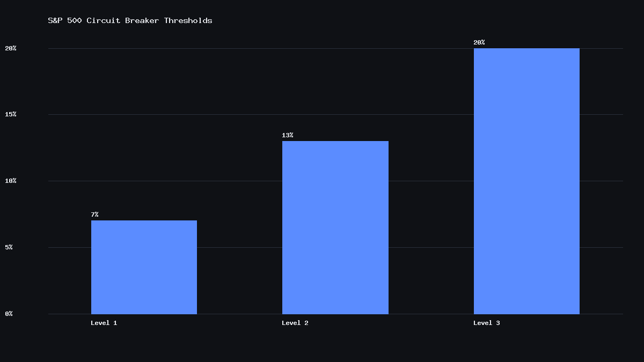Click the 'Level 1' axis label
Viewport: 644px width, 362px height.
point(104,323)
